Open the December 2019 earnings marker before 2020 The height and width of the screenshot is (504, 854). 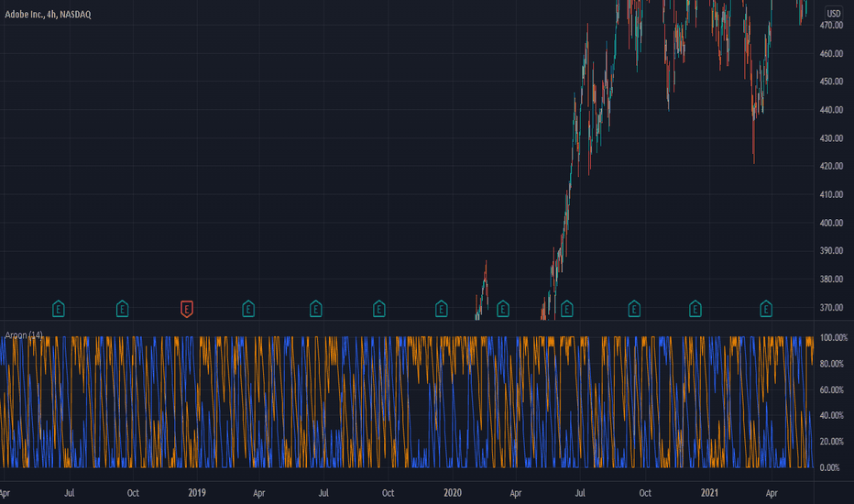[x=441, y=309]
